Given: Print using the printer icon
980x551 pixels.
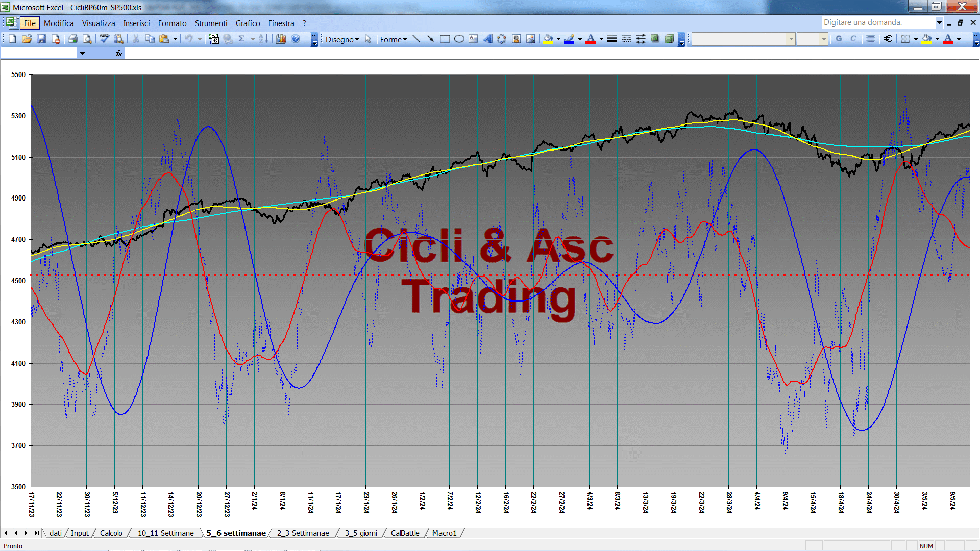Looking at the screenshot, I should tap(72, 39).
